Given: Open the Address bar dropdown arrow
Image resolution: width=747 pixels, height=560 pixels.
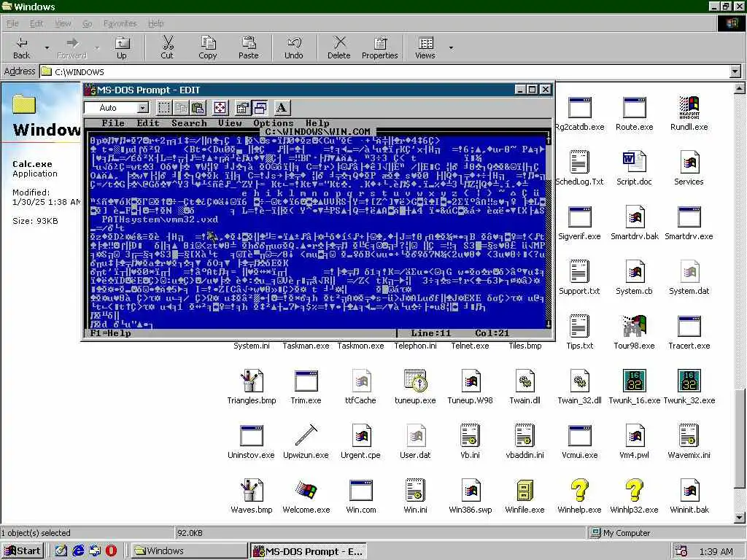Looking at the screenshot, I should tap(735, 72).
